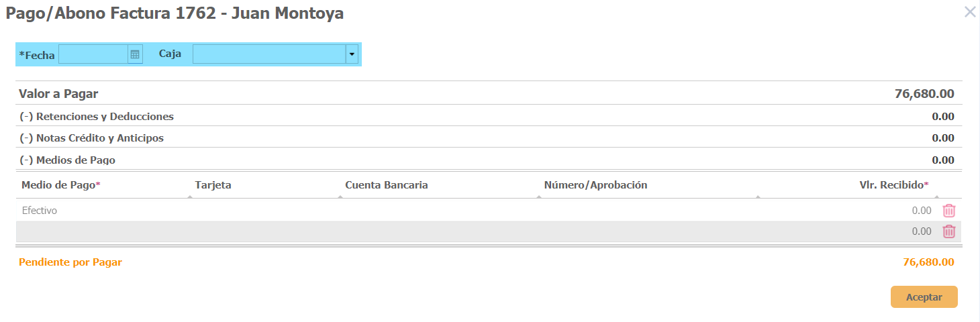Image resolution: width=980 pixels, height=322 pixels.
Task: Expand the Caja dropdown arrow
Action: pos(352,54)
